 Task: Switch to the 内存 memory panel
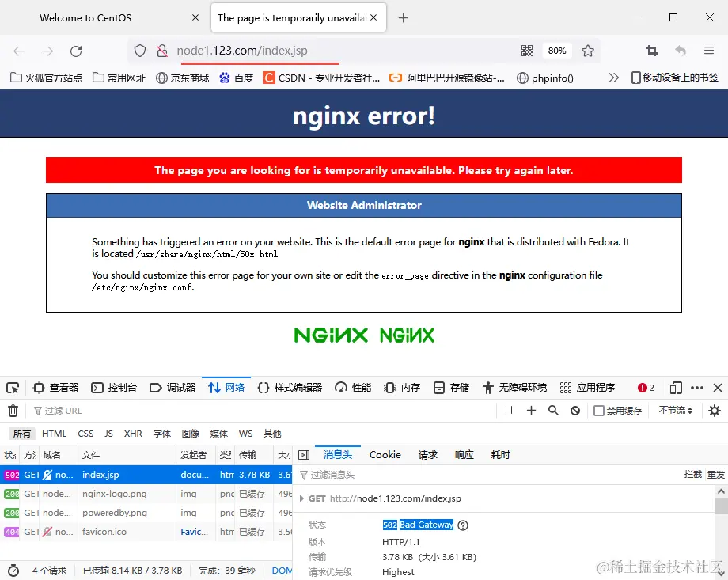(402, 388)
